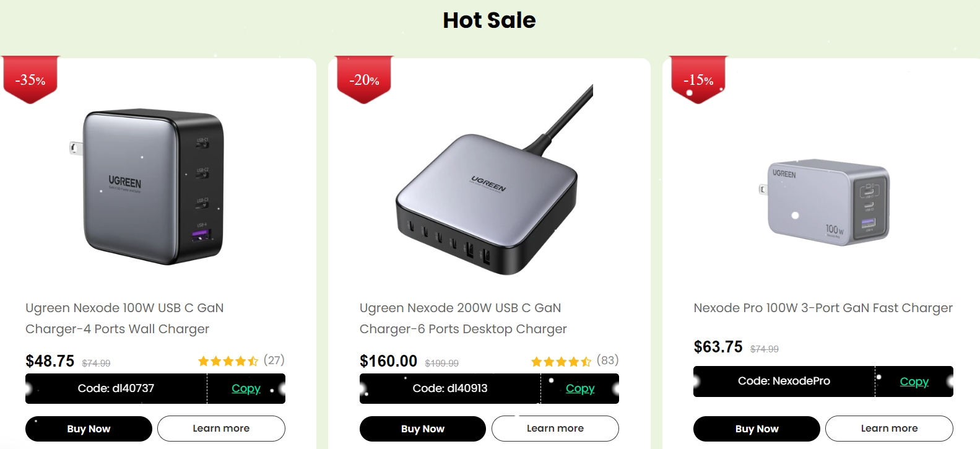980x449 pixels.
Task: Copy coupon code dl40913
Action: tap(580, 388)
